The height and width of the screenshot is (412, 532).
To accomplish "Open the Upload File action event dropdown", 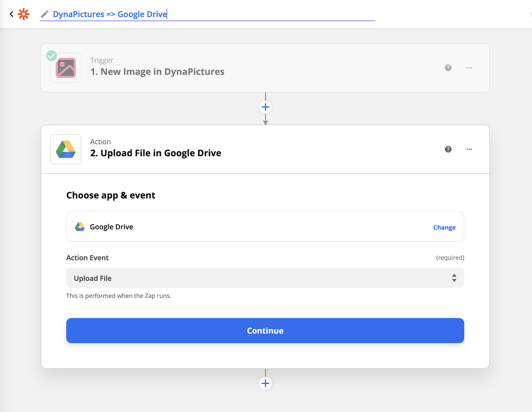I will point(265,278).
